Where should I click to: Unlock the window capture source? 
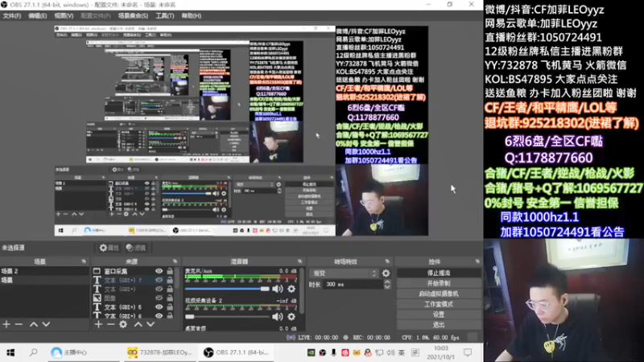pyautogui.click(x=170, y=271)
